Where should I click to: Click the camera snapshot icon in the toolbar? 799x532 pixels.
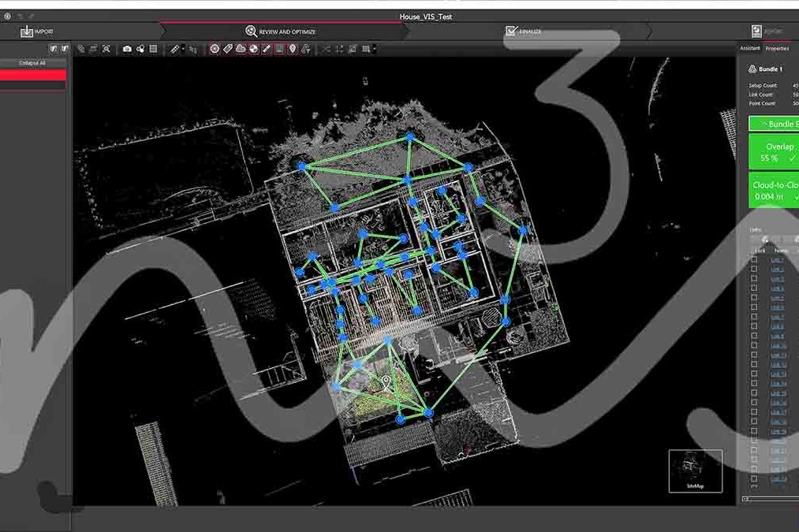(x=128, y=48)
